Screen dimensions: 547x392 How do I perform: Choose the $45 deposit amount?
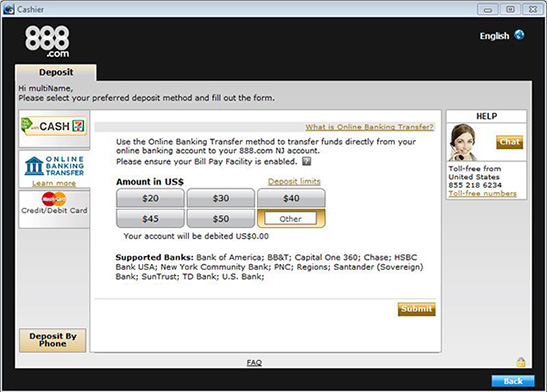pos(150,219)
